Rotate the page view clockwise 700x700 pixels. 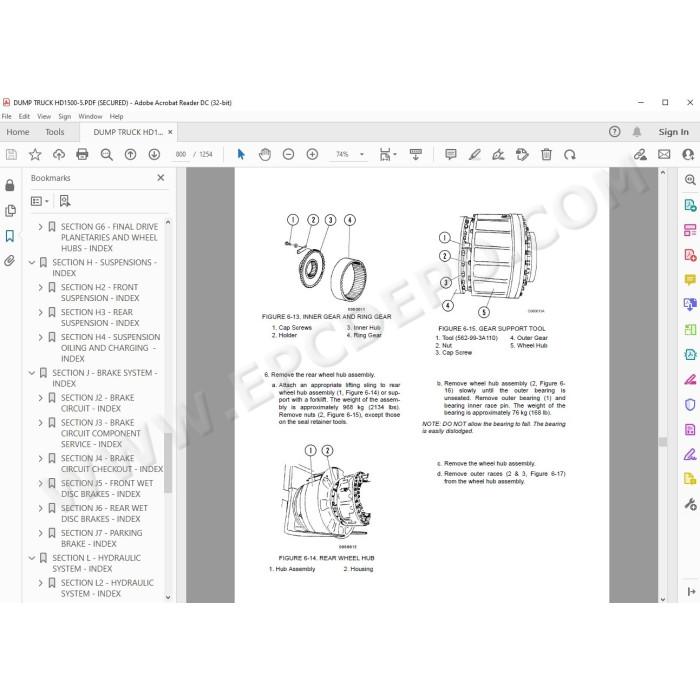[570, 154]
